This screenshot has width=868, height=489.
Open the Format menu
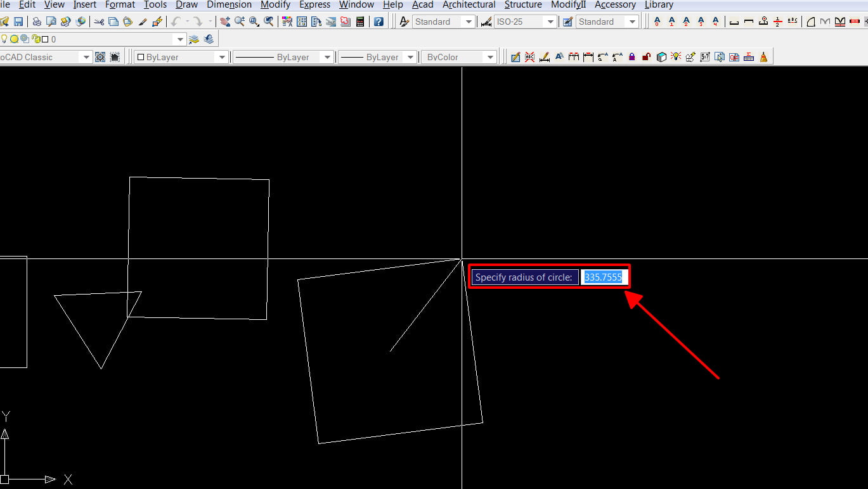[120, 4]
